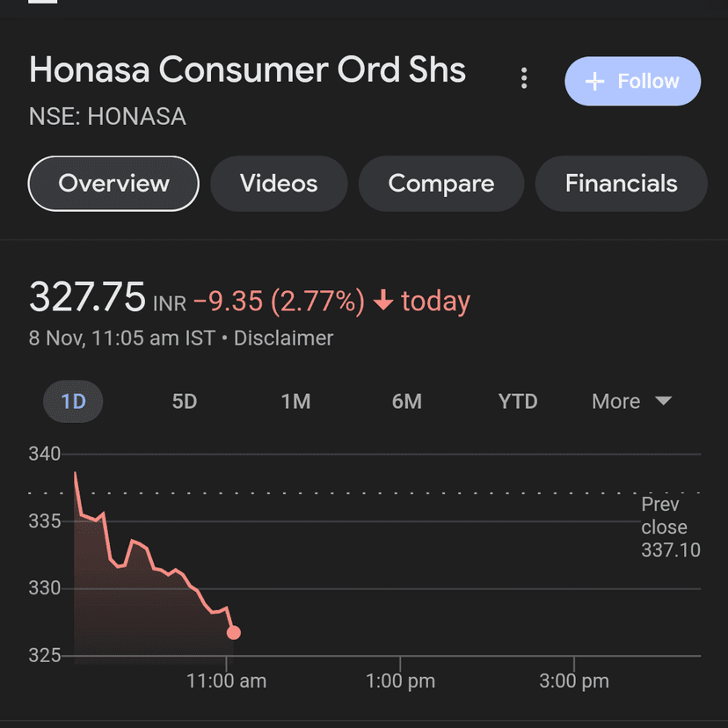This screenshot has width=728, height=728.
Task: Click the plus icon on Follow
Action: (595, 82)
